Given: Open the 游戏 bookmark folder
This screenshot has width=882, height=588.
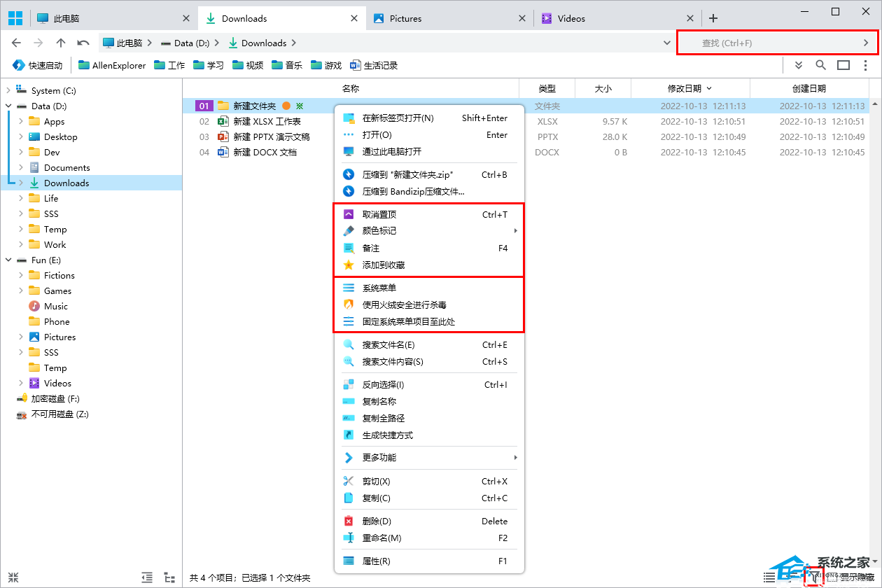Looking at the screenshot, I should tap(326, 65).
